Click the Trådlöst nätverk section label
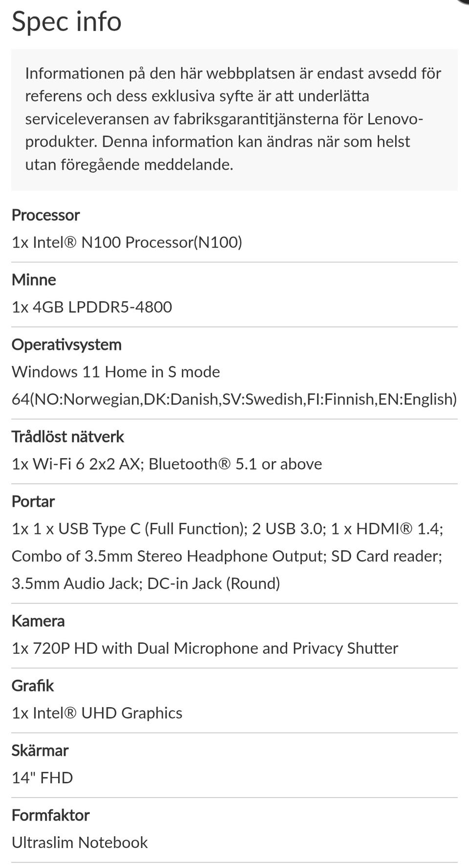Viewport: 469px width, 868px height. pos(68,437)
